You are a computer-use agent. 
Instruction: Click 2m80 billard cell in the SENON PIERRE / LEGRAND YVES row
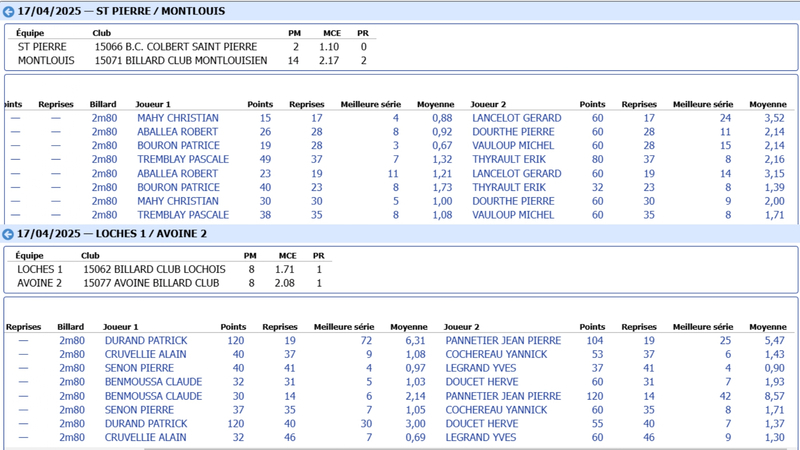72,368
